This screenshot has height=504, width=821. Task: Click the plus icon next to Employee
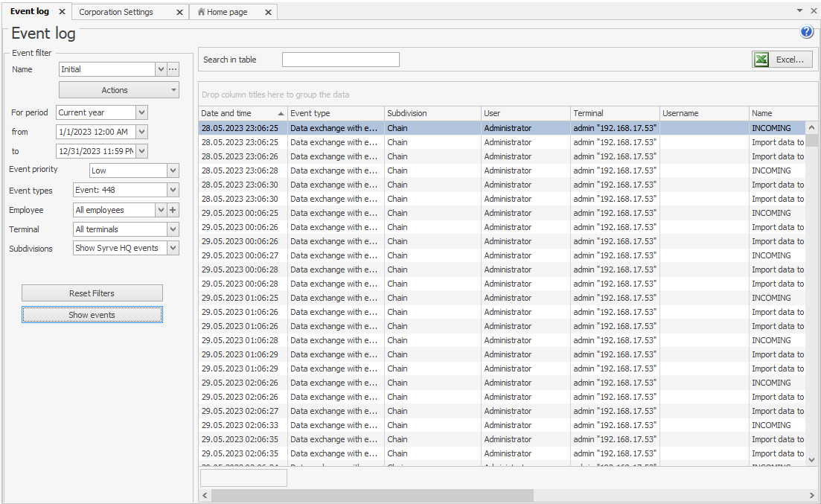click(173, 210)
